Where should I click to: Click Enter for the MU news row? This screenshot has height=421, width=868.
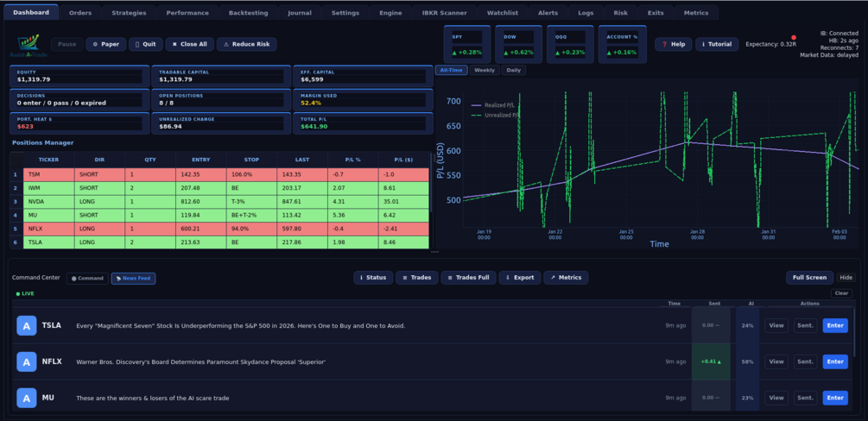[835, 398]
